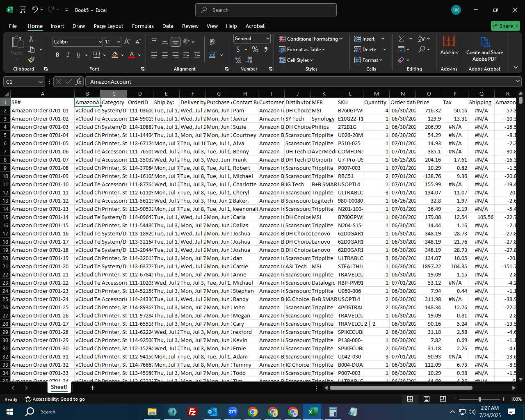Switch to the Formulas tab
Image resolution: width=525 pixels, height=420 pixels.
point(143,26)
